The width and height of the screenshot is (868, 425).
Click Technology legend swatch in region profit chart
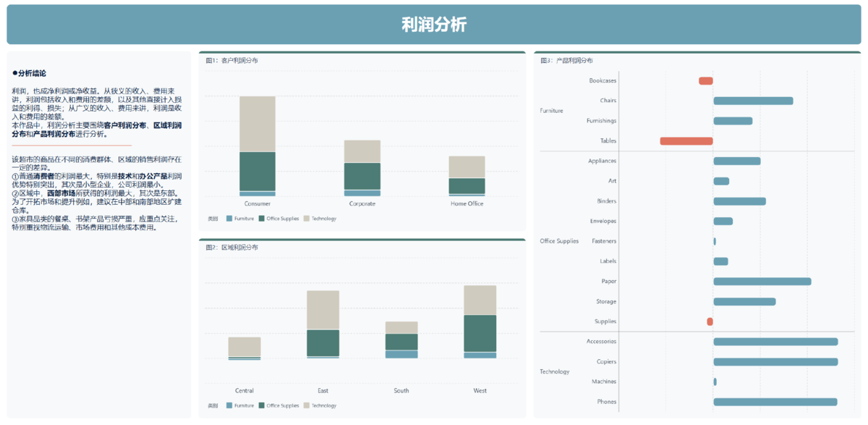307,405
